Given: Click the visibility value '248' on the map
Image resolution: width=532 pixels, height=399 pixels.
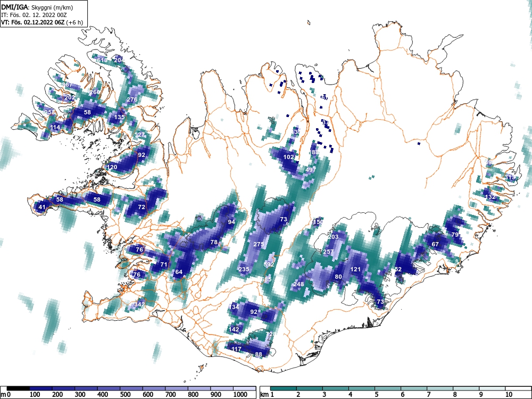Looking at the screenshot, I should (298, 284).
